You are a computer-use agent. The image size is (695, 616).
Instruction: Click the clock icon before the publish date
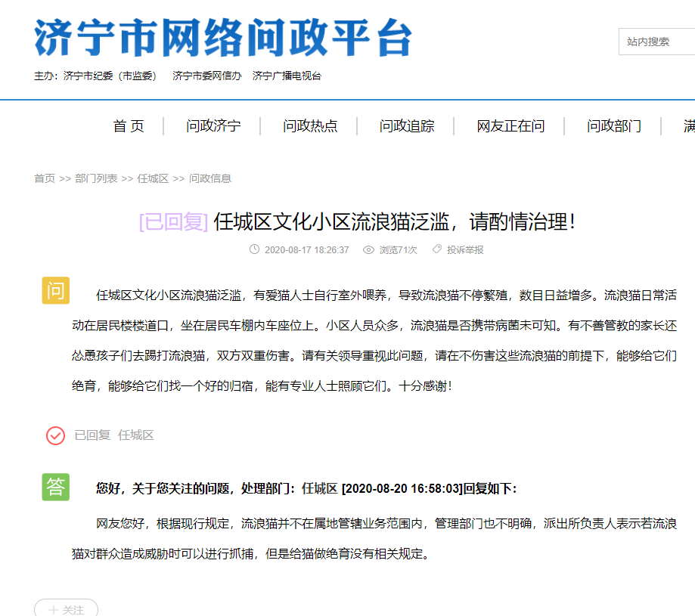[x=255, y=250]
